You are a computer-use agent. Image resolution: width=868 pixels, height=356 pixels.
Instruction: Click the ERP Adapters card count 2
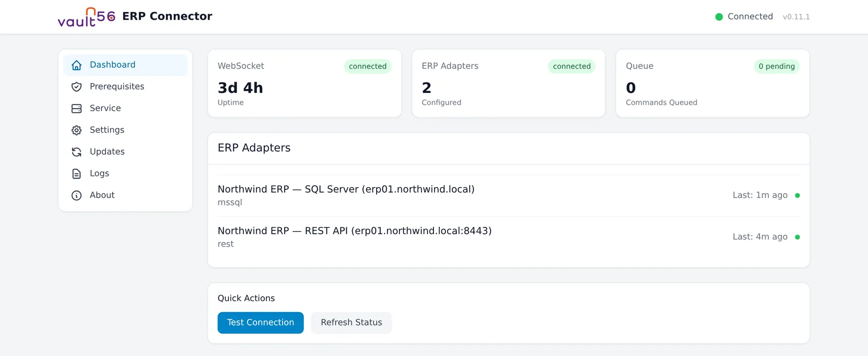point(426,88)
